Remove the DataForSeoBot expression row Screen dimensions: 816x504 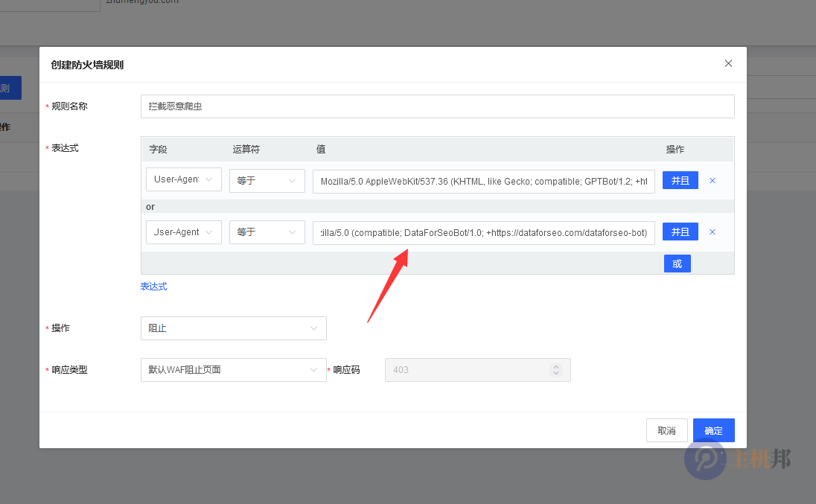(x=713, y=232)
